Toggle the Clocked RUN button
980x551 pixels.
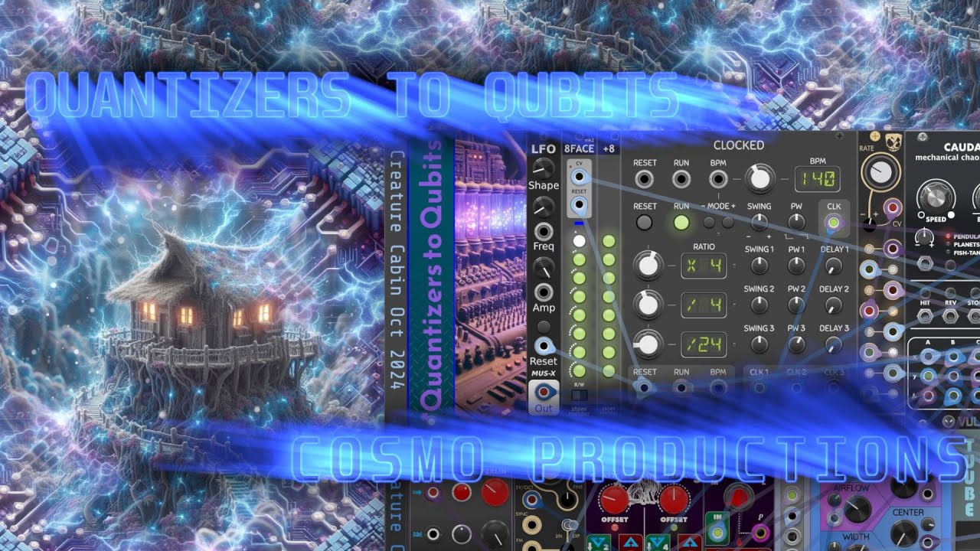pyautogui.click(x=681, y=223)
